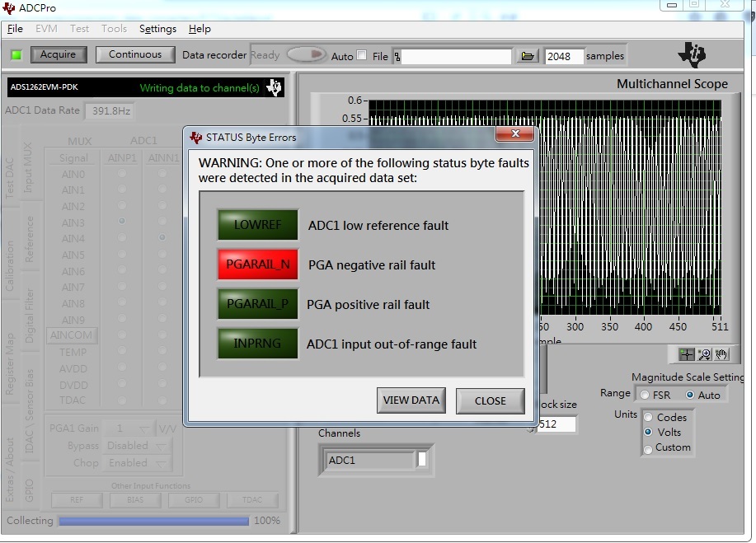The height and width of the screenshot is (543, 756).
Task: Switch to the Reference tab
Action: click(x=30, y=239)
